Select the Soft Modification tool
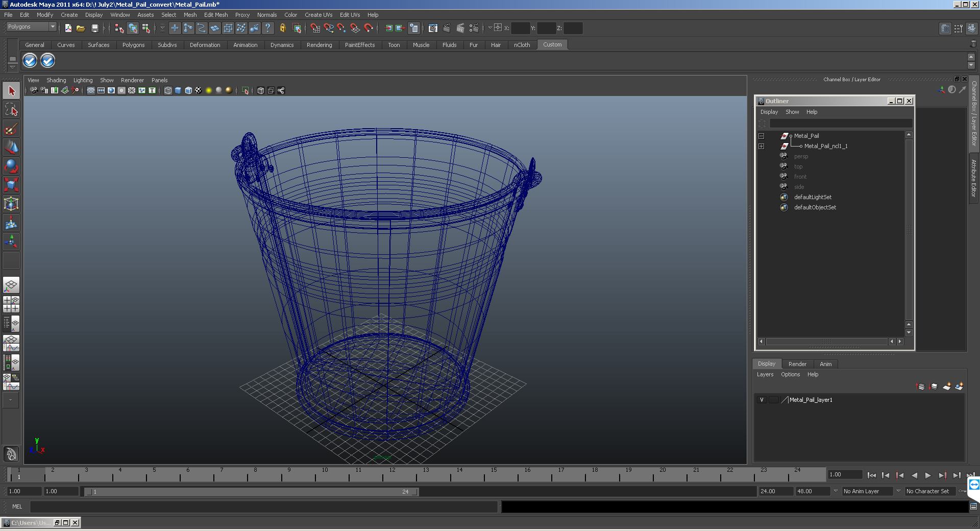Viewport: 980px width, 531px height. pyautogui.click(x=11, y=223)
